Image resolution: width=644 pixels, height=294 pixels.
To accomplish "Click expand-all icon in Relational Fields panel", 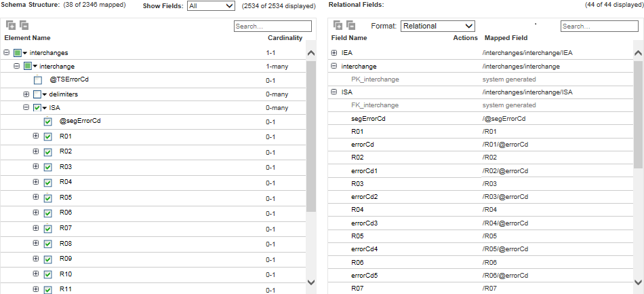I will click(x=338, y=26).
